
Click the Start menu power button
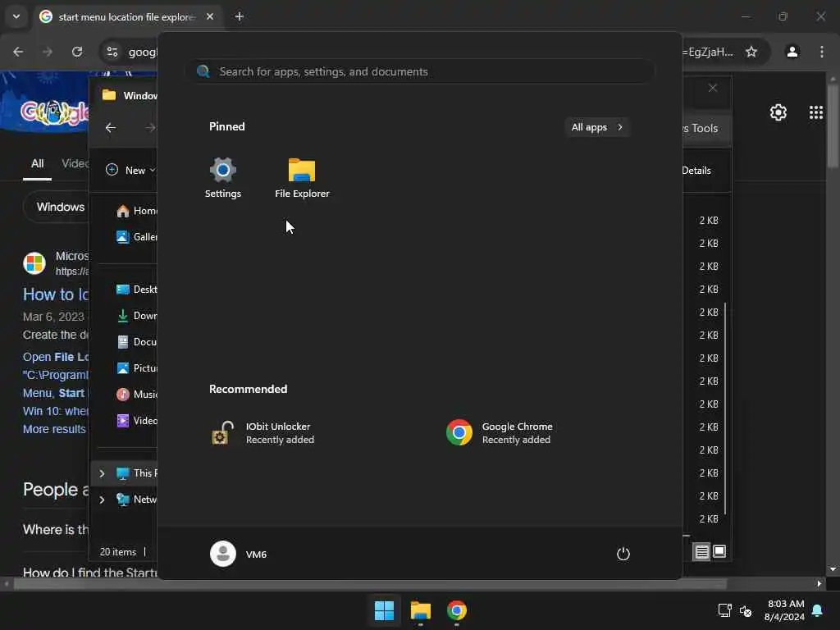pyautogui.click(x=623, y=554)
